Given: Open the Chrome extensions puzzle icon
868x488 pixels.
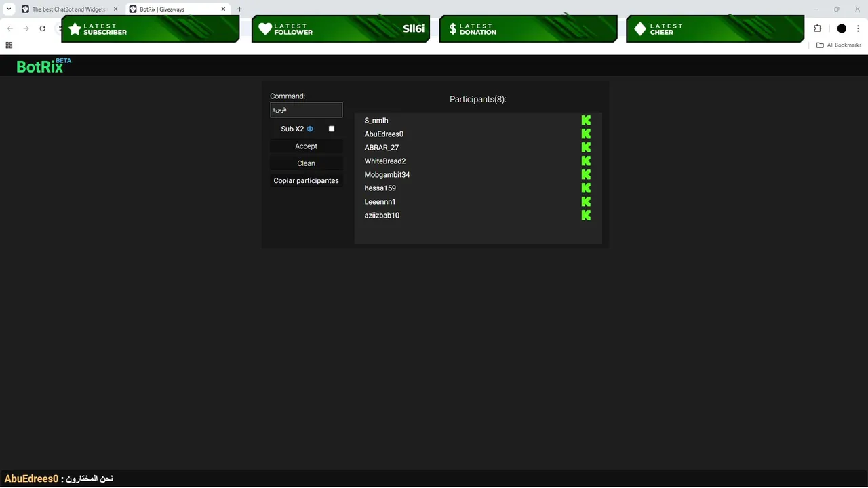Looking at the screenshot, I should pos(817,28).
